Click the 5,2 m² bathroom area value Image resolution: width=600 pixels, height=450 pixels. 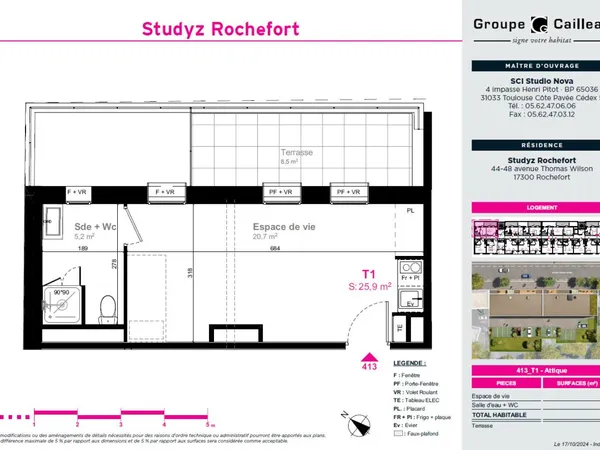[x=84, y=236]
